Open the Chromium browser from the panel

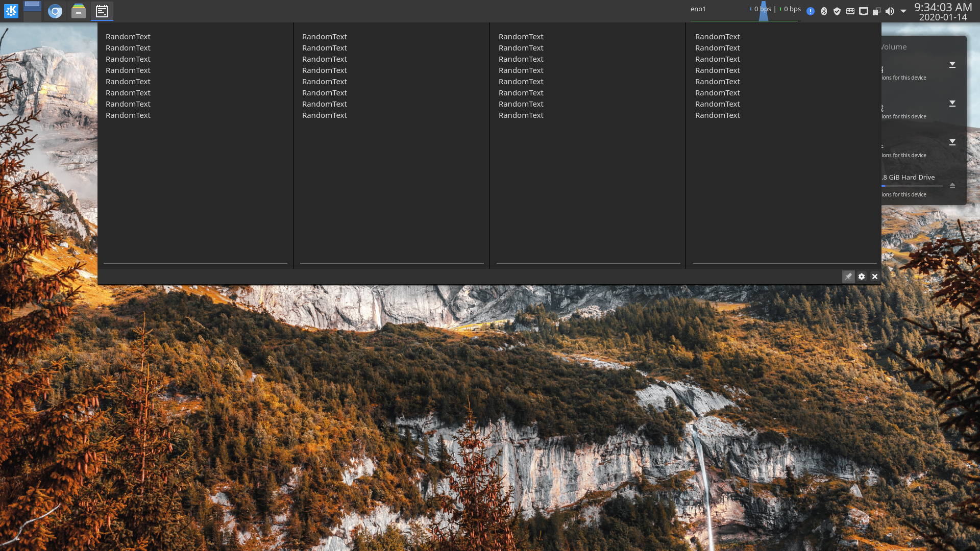[x=55, y=11]
